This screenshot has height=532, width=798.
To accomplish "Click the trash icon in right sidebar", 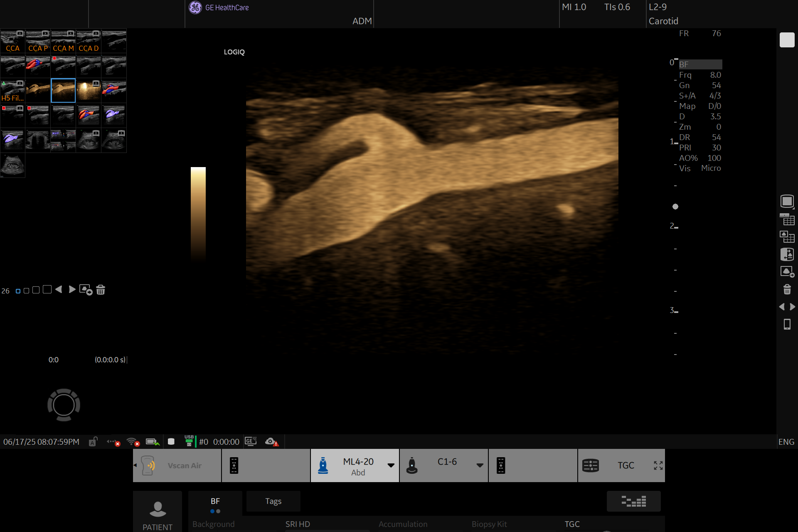I will point(787,289).
